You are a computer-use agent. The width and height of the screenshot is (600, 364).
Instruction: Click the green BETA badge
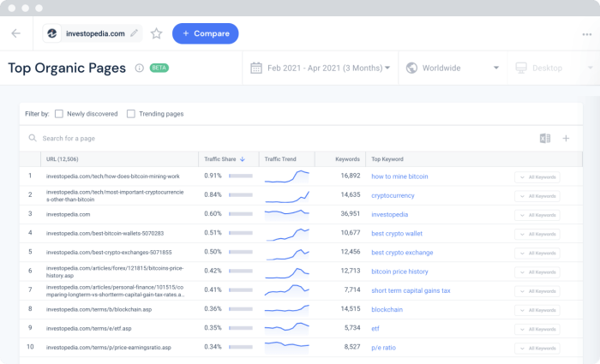[159, 68]
